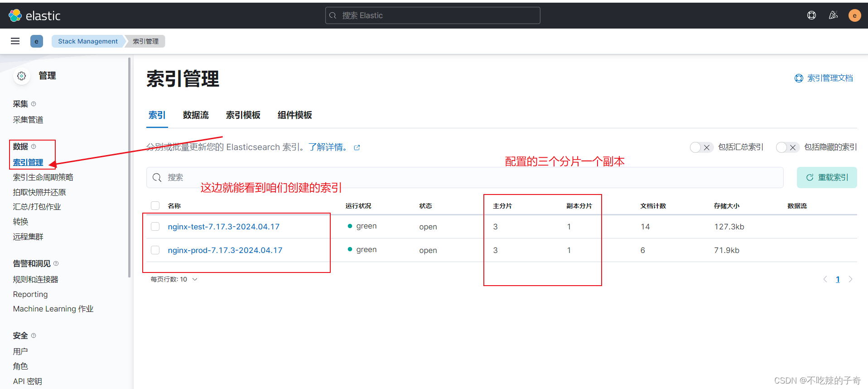Go to page 1
This screenshot has width=868, height=389.
coord(838,279)
